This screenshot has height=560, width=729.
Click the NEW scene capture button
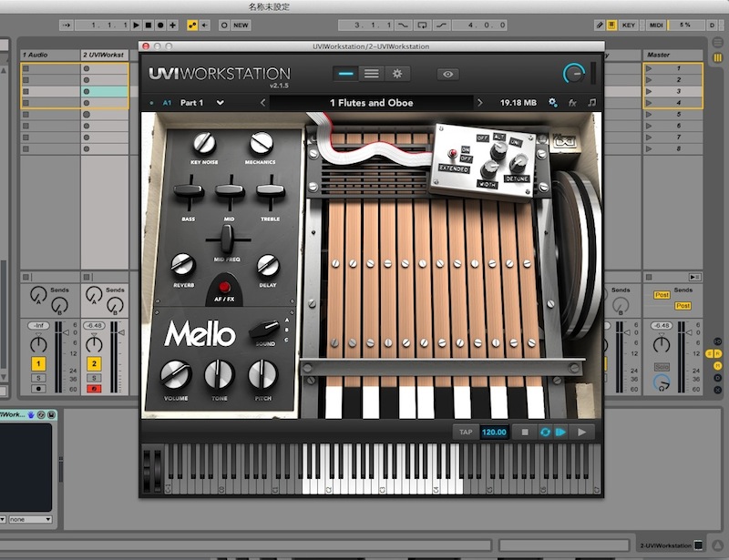tap(241, 25)
